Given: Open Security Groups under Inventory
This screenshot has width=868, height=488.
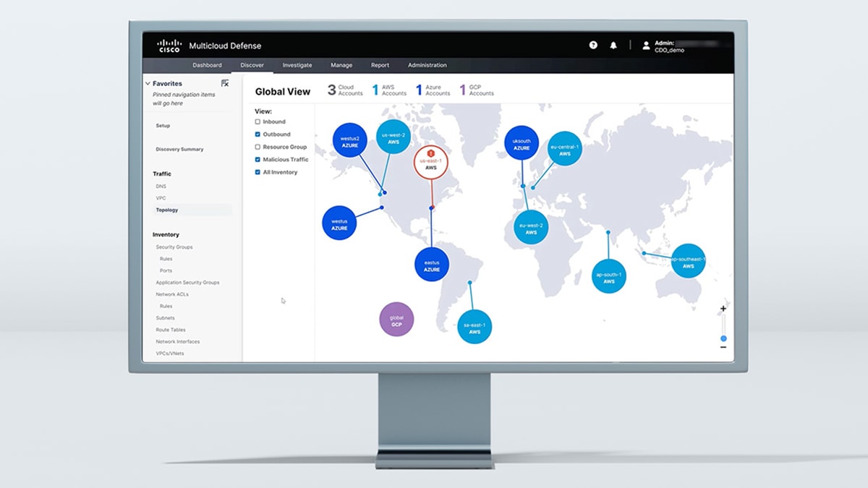Looking at the screenshot, I should coord(174,247).
